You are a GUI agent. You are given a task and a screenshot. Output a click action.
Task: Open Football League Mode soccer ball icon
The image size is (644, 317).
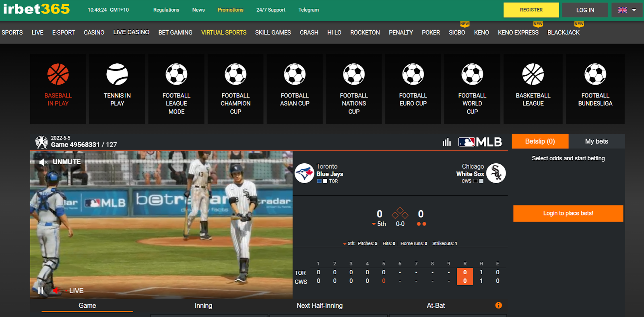(176, 74)
